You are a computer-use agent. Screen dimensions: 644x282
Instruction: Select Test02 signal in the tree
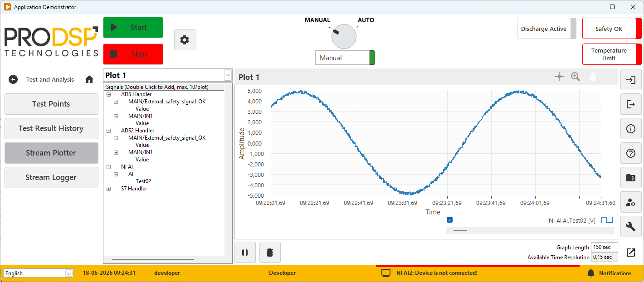click(x=143, y=181)
